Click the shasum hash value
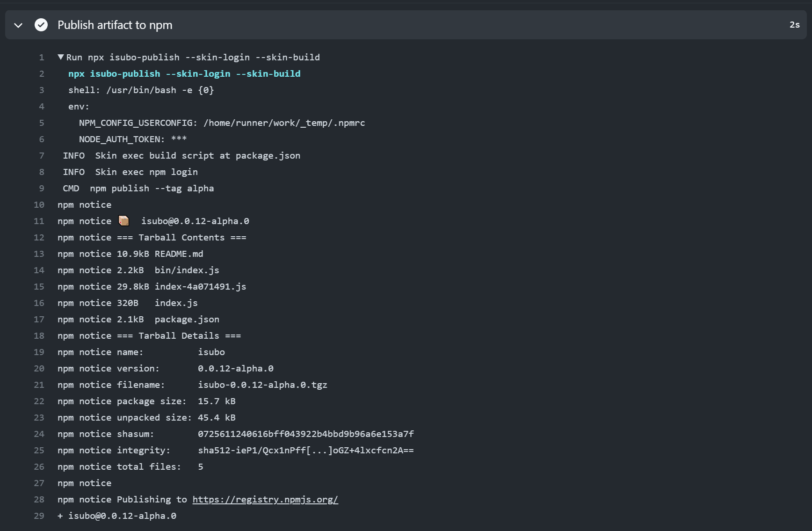The height and width of the screenshot is (531, 812). [x=305, y=434]
